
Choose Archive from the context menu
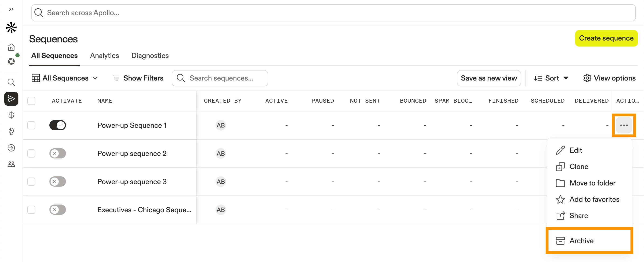581,241
